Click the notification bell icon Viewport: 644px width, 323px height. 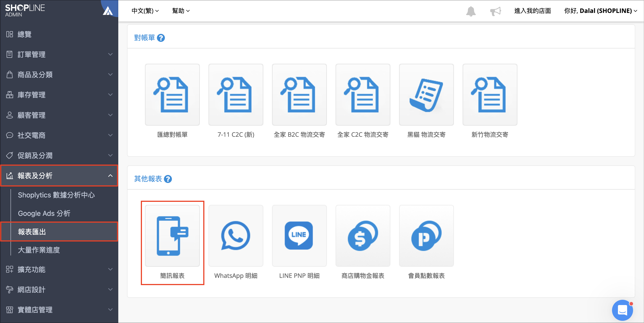pos(471,11)
